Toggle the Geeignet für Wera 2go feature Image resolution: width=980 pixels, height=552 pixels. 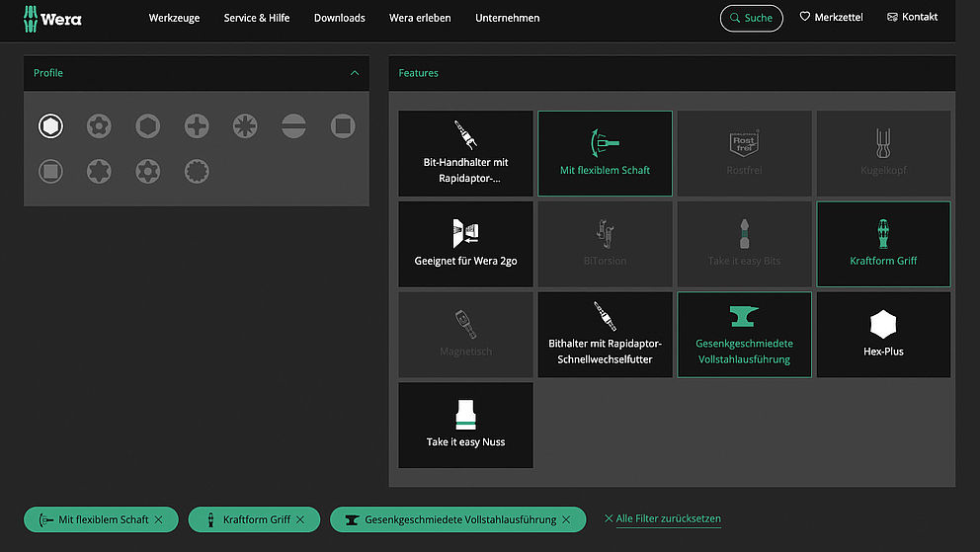pos(465,244)
